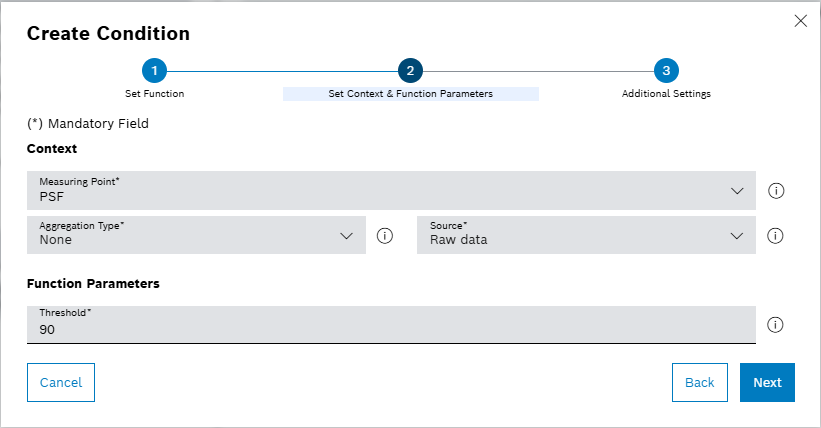Click the step 1 circle in the wizard

click(154, 71)
